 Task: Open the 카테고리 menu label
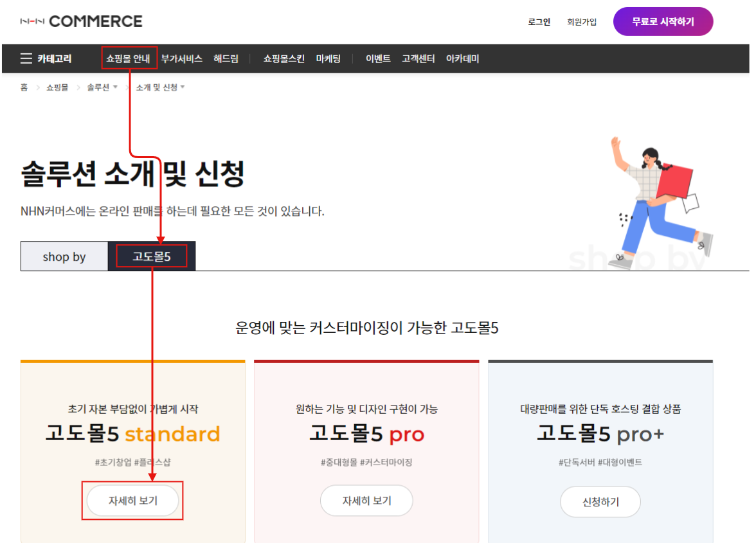[x=55, y=58]
